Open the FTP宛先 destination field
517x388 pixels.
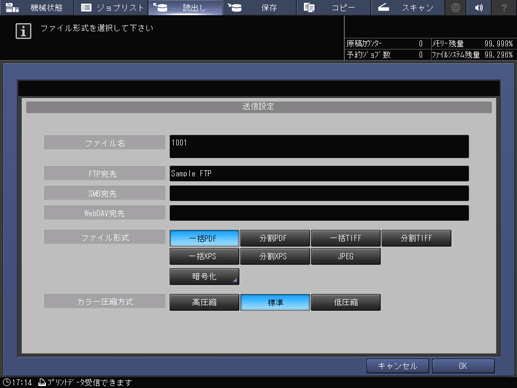point(319,173)
